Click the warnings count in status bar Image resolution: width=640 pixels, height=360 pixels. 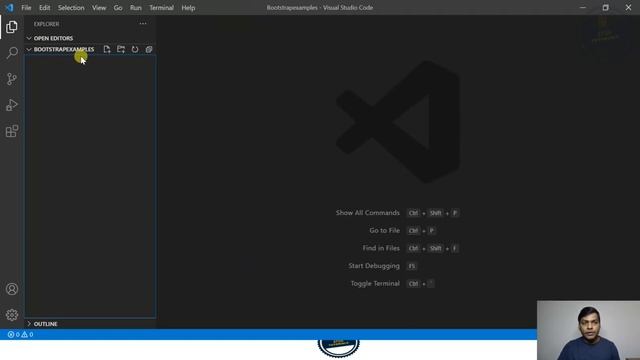[27, 334]
